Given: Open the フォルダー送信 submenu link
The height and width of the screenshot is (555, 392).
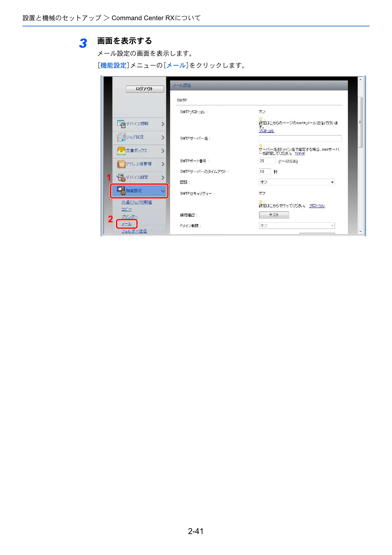Looking at the screenshot, I should click(134, 231).
